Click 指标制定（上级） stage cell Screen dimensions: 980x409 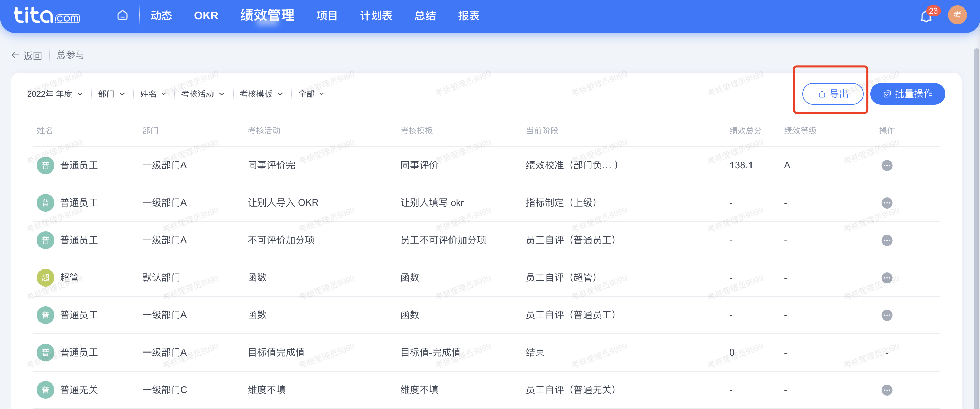pyautogui.click(x=561, y=202)
